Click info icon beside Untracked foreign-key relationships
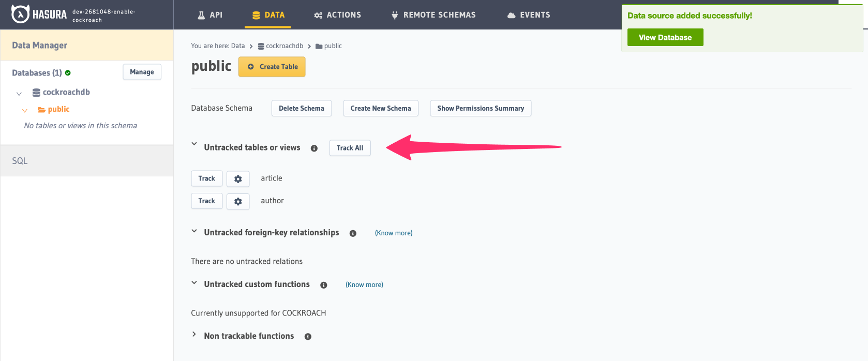The width and height of the screenshot is (868, 361). [353, 233]
